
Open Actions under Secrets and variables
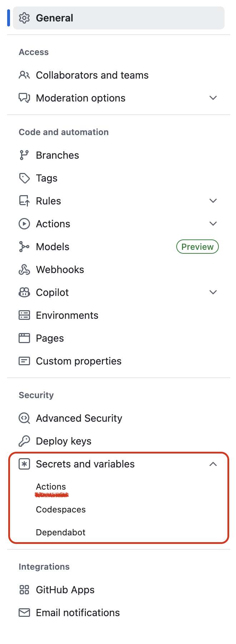(x=51, y=487)
